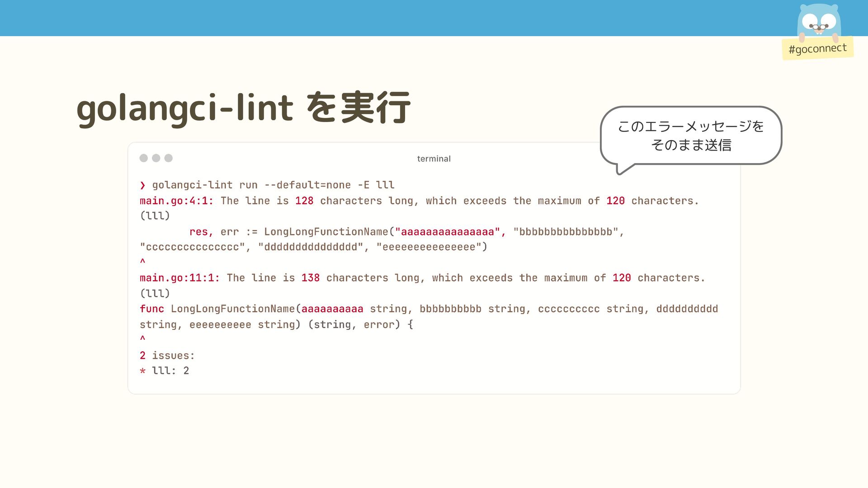868x488 pixels.
Task: Click the red number 128 in first error
Action: pos(304,201)
